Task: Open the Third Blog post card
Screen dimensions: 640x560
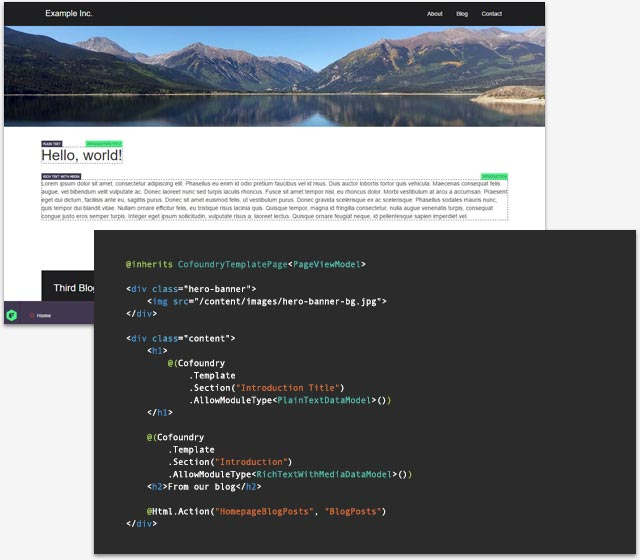Action: [68, 286]
